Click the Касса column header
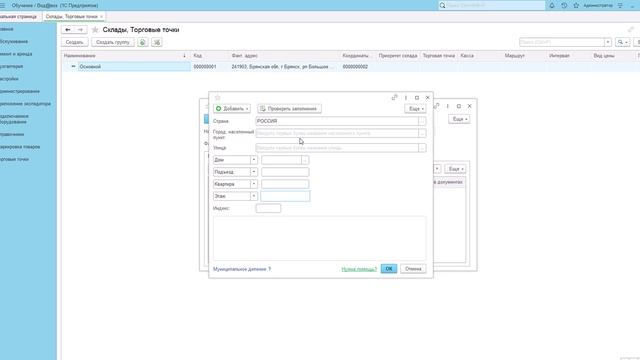The image size is (640, 360). (x=480, y=56)
